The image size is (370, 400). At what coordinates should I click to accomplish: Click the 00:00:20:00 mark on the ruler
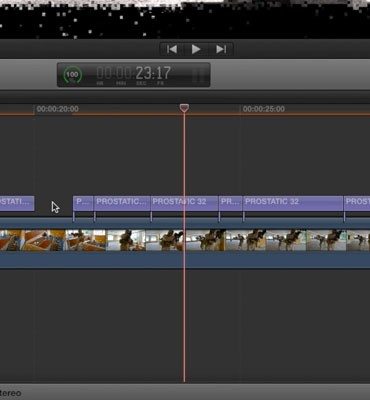(x=58, y=109)
